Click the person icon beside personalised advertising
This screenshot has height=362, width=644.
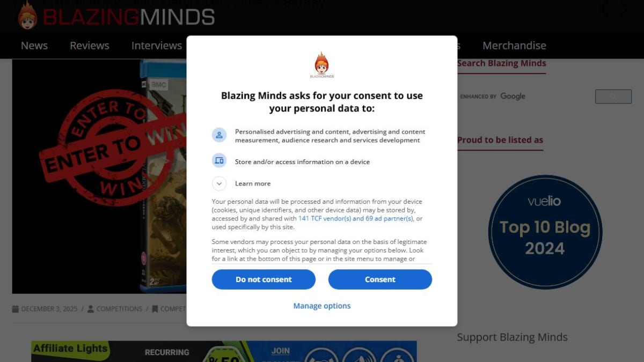pyautogui.click(x=219, y=135)
